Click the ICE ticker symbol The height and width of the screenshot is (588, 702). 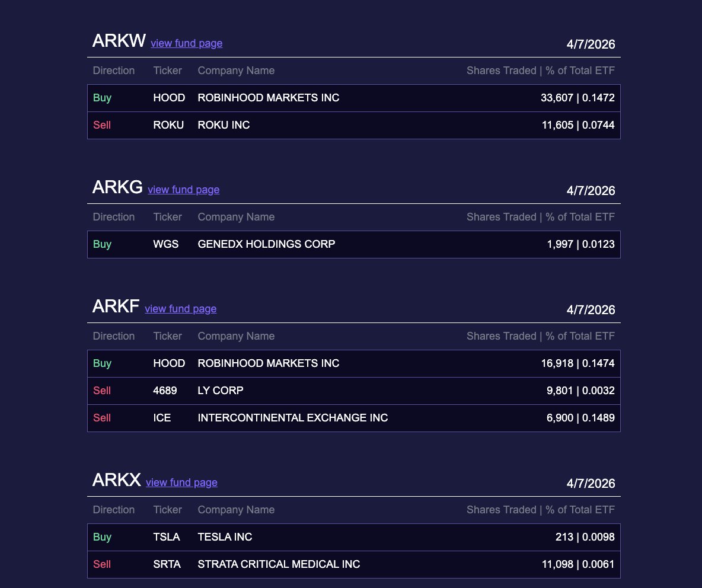(x=162, y=418)
